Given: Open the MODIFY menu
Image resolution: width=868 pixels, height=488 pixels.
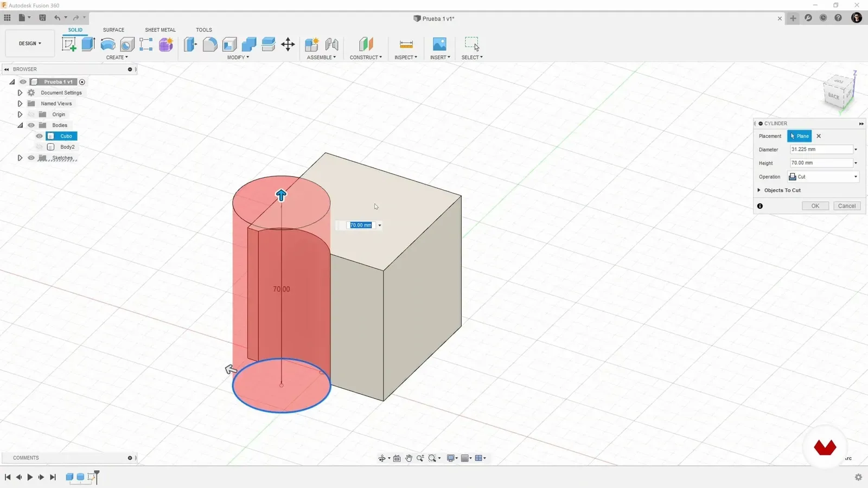Looking at the screenshot, I should point(238,57).
